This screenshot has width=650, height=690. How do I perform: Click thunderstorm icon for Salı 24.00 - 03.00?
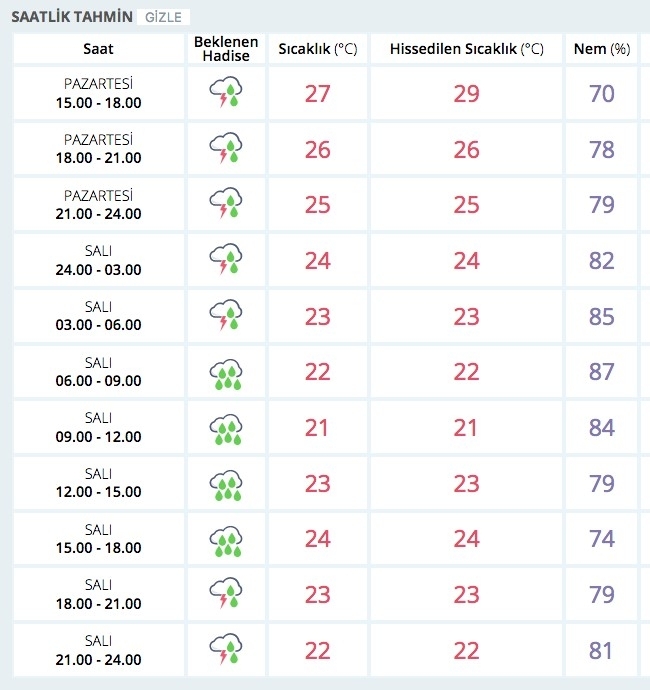pos(226,261)
